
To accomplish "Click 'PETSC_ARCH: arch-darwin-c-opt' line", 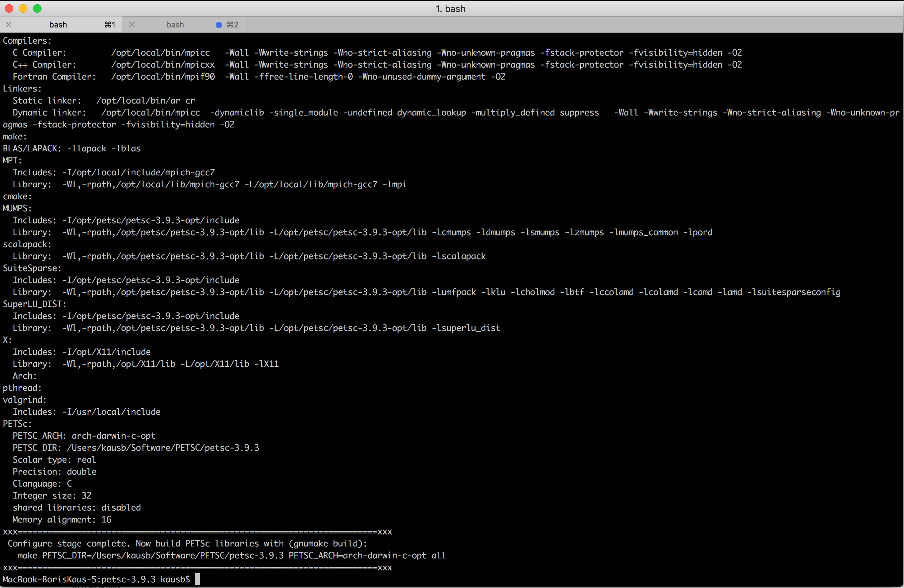I will tap(84, 436).
